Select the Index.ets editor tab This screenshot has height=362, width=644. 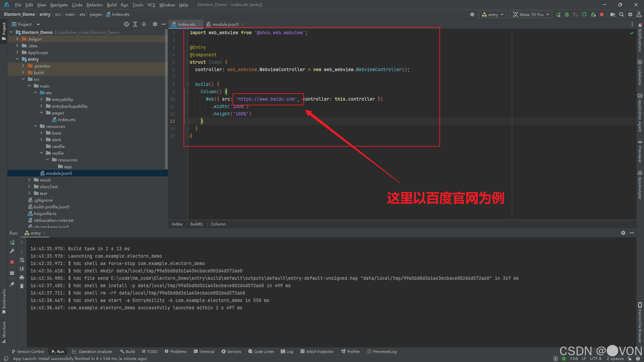[186, 24]
